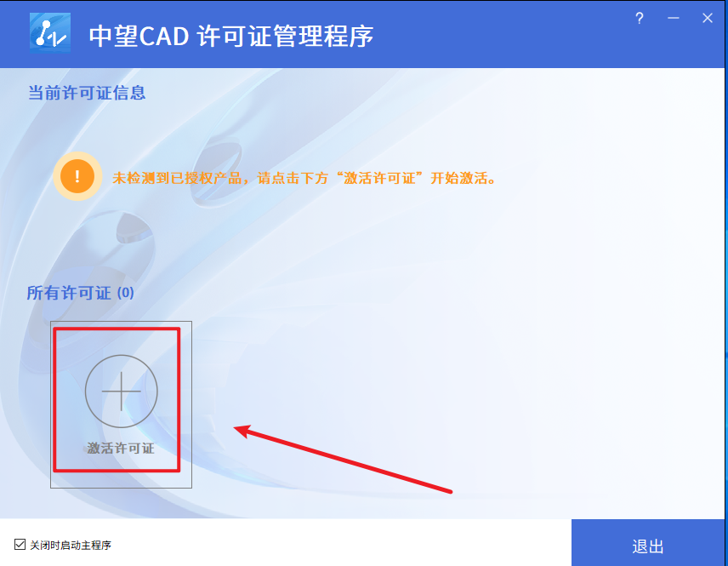
Task: Toggle the 关闭时启动主程序 checkbox
Action: point(20,544)
